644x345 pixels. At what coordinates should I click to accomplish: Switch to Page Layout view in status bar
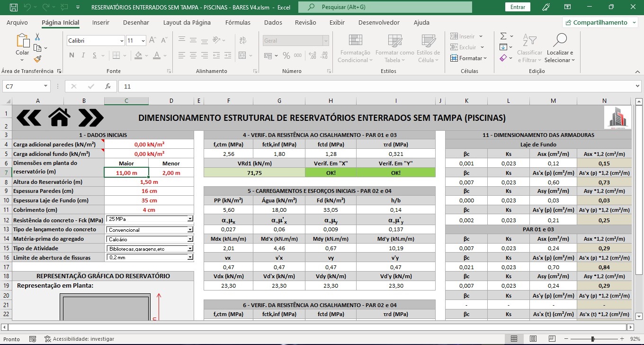tap(533, 339)
